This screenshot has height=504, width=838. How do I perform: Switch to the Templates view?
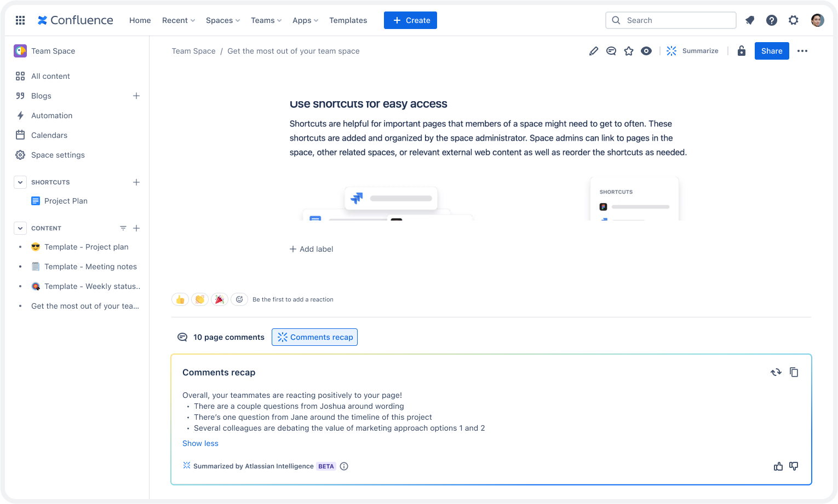(348, 20)
